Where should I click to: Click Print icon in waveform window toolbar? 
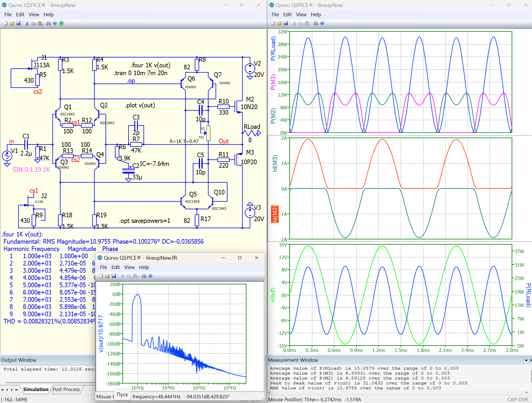tap(316, 24)
